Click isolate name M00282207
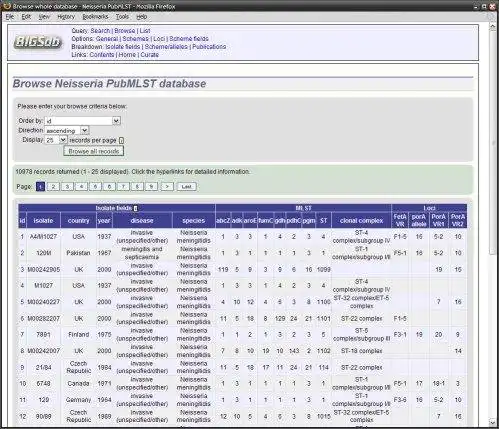Screen dimensions: 499x429 [44, 319]
